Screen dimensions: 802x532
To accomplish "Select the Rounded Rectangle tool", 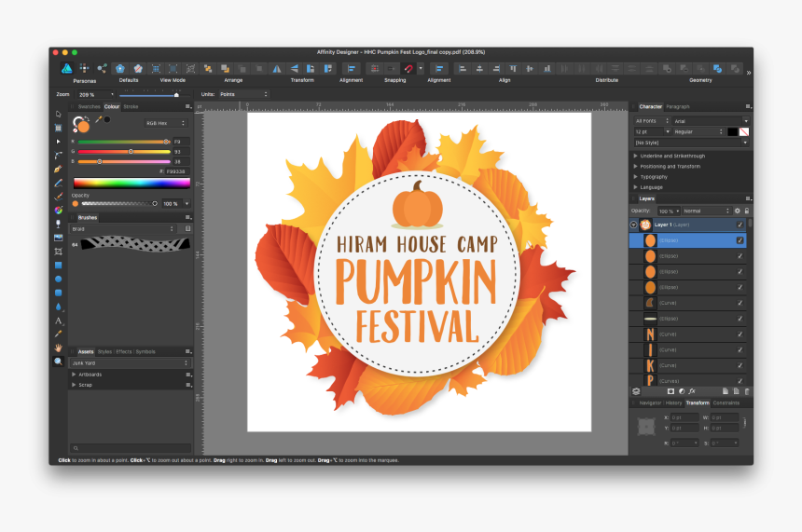I will coord(59,293).
